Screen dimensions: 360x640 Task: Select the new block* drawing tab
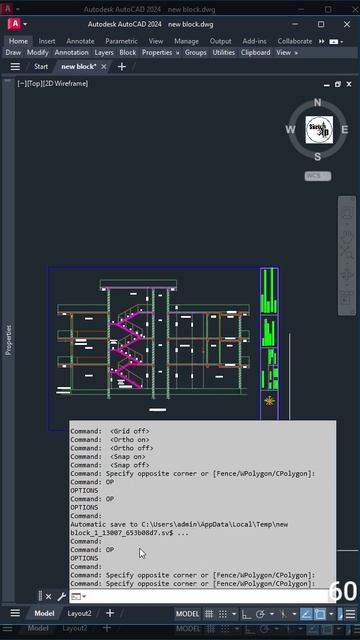tap(79, 67)
